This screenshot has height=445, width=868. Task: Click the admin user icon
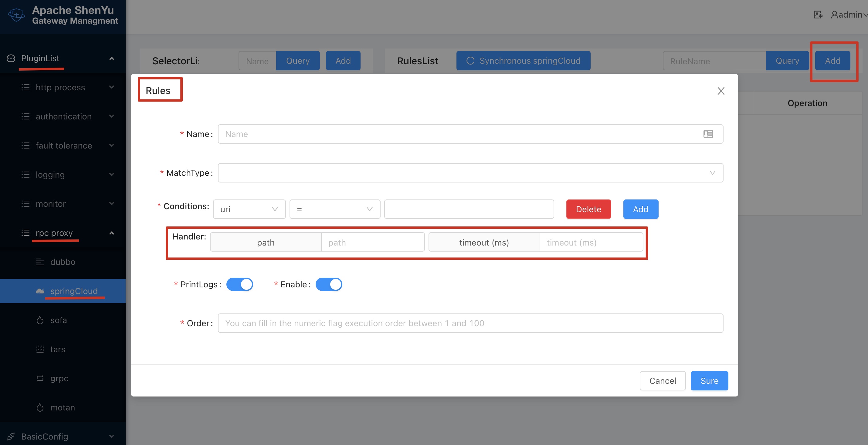click(834, 15)
